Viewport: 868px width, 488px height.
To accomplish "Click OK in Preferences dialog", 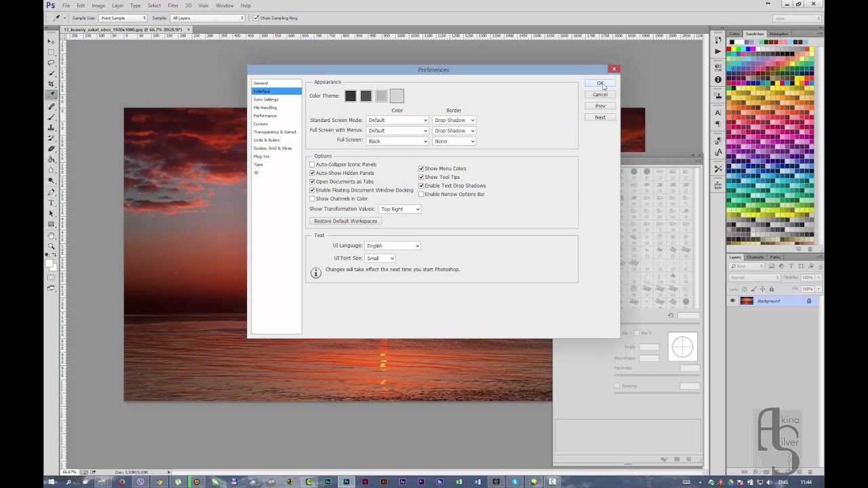I will point(600,83).
